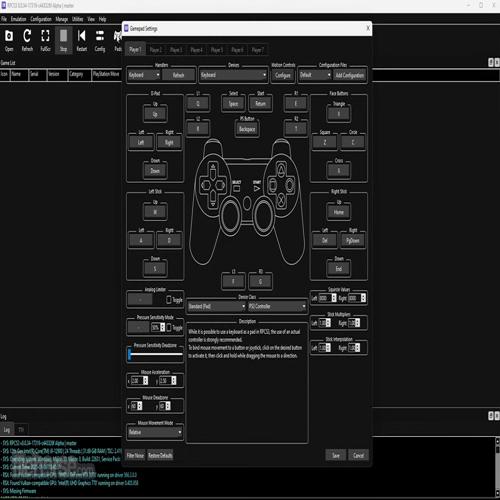500x500 pixels.
Task: Open Mouse Movement Mode Relative dropdown
Action: 155,432
